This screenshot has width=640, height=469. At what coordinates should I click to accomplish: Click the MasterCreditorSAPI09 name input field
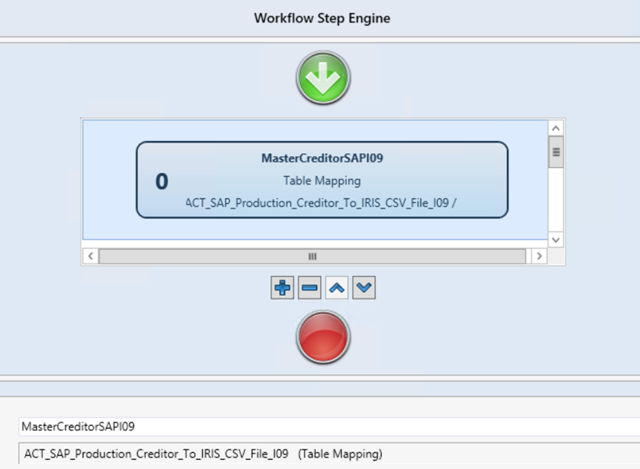pyautogui.click(x=329, y=427)
